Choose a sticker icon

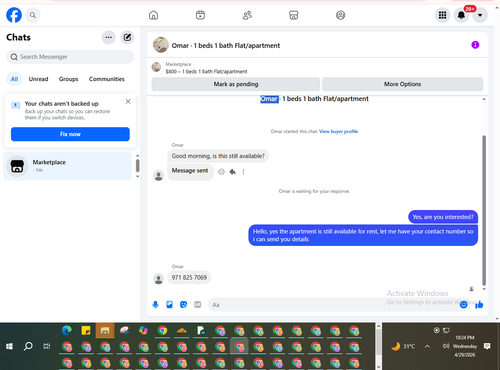click(183, 305)
